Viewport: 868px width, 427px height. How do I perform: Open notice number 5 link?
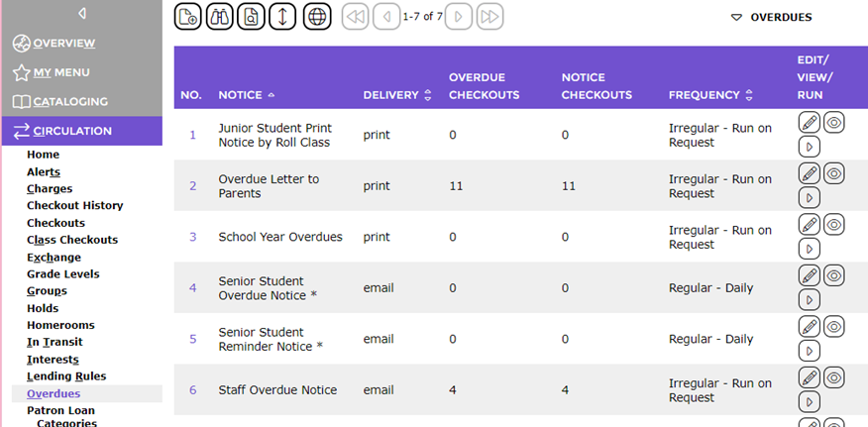[x=192, y=339]
